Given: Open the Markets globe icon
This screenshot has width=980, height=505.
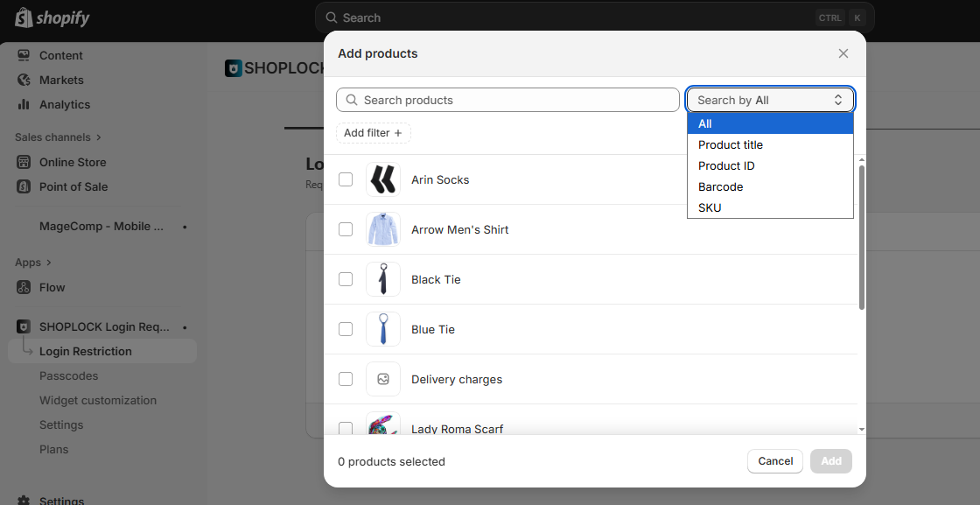Looking at the screenshot, I should 24,80.
